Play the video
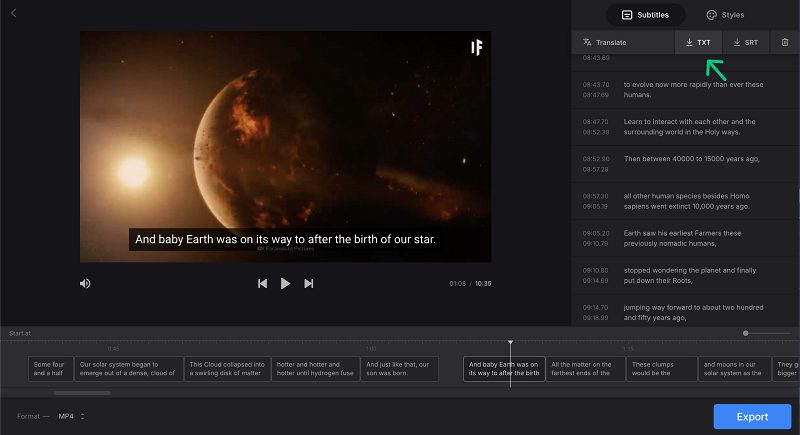 pos(285,284)
